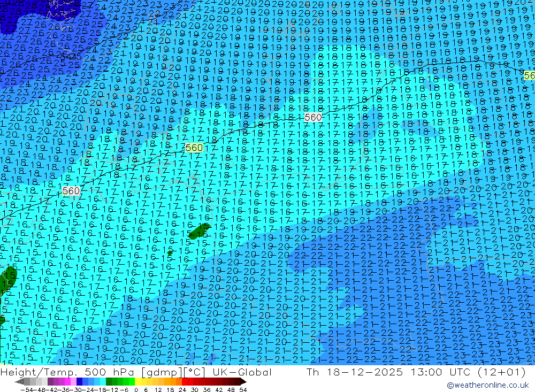The image size is (535, 392).
Task: Select the 'Height/Temp. 500 hPa' title text
Action: coord(68,372)
